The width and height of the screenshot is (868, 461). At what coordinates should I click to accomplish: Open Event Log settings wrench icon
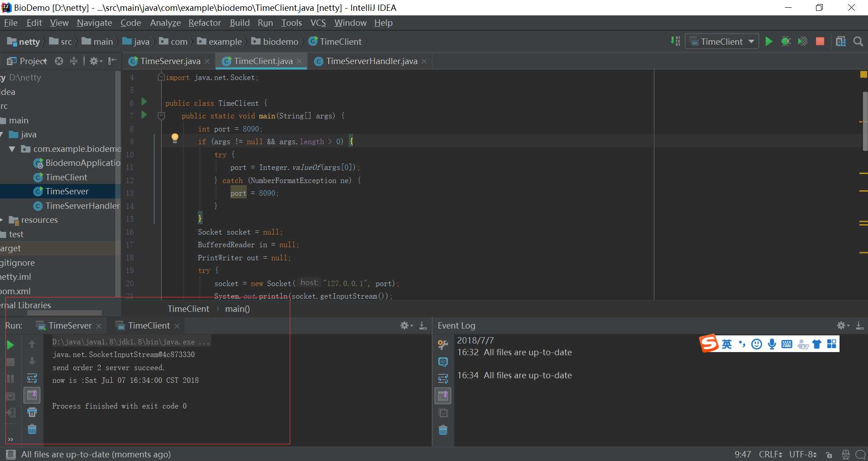443,345
